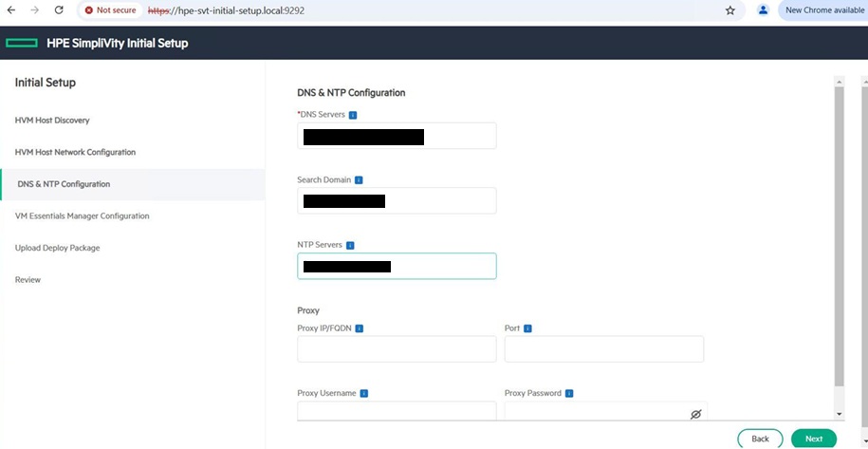Image resolution: width=868 pixels, height=449 pixels.
Task: Open VM Essentials Manager Configuration step
Action: (x=82, y=215)
